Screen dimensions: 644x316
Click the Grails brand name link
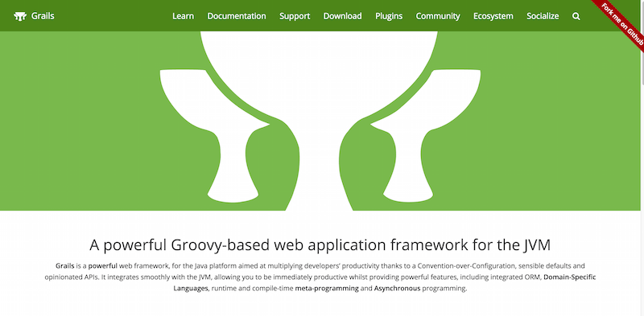tap(43, 16)
